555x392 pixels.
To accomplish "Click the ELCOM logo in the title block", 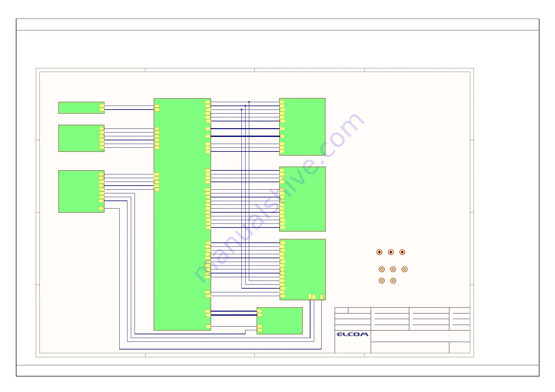I will [x=353, y=334].
